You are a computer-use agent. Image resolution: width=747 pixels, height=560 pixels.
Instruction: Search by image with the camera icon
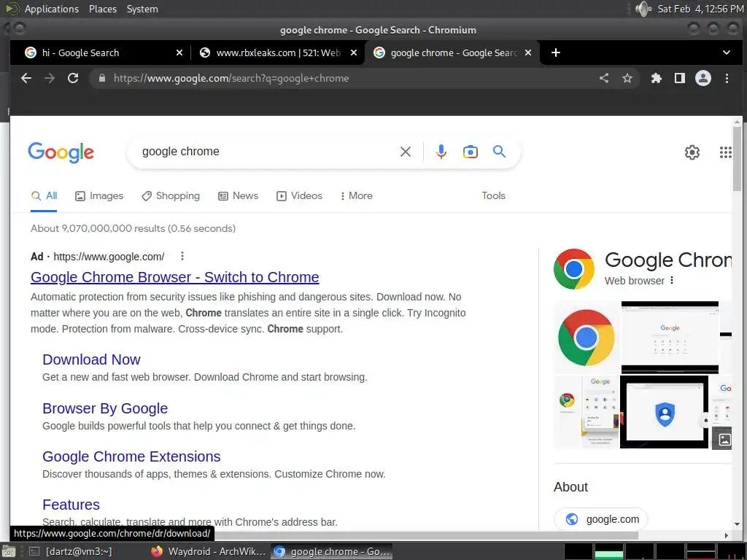[471, 152]
